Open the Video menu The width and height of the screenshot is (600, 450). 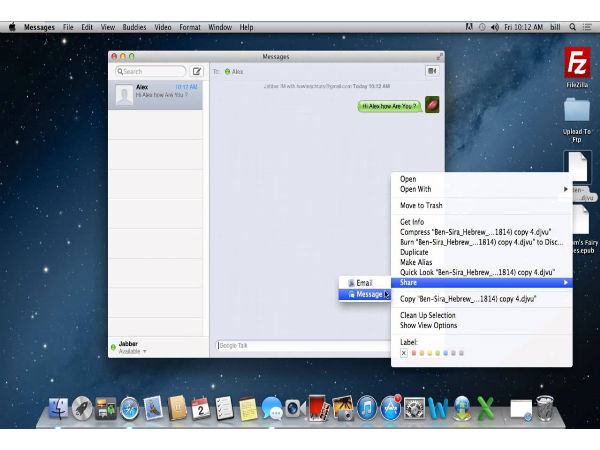tap(163, 27)
